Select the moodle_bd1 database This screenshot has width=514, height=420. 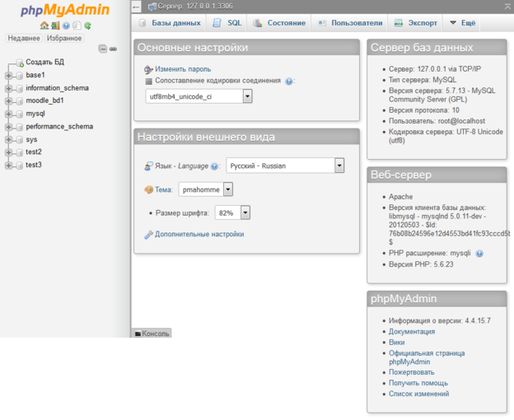point(44,101)
